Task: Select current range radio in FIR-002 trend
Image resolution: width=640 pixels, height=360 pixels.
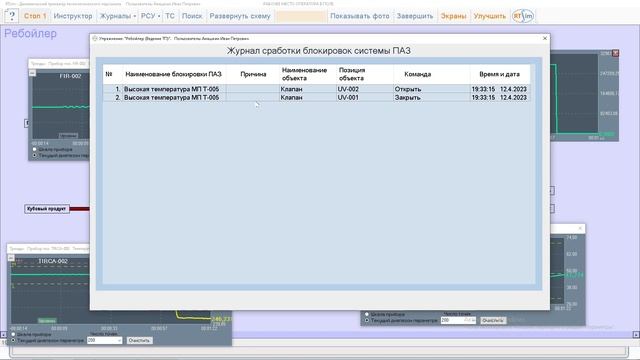Action: pos(34,155)
